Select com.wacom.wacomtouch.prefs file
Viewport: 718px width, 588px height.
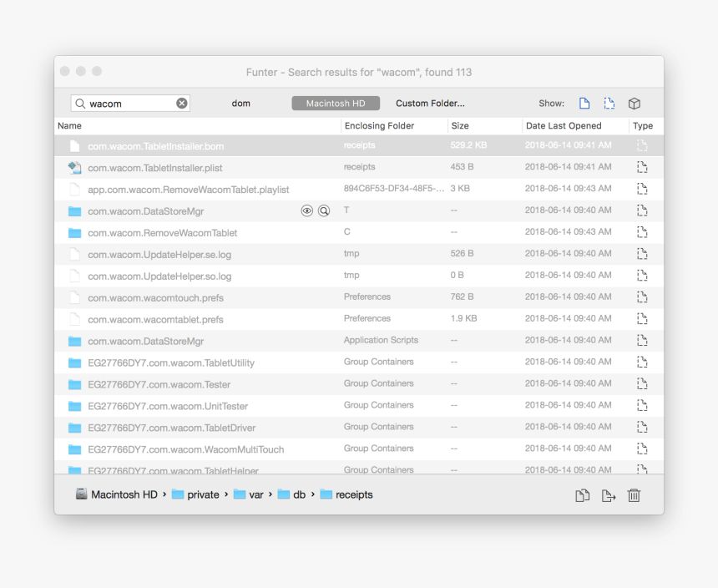(x=359, y=297)
